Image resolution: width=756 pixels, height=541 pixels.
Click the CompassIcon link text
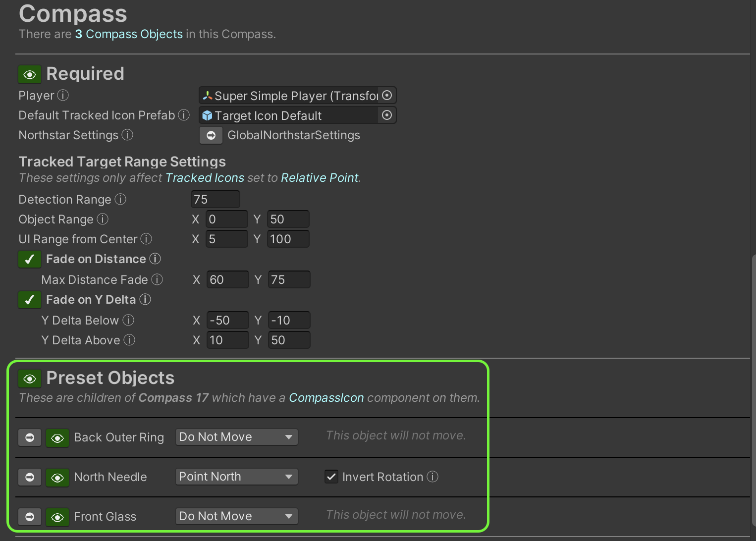pyautogui.click(x=326, y=398)
